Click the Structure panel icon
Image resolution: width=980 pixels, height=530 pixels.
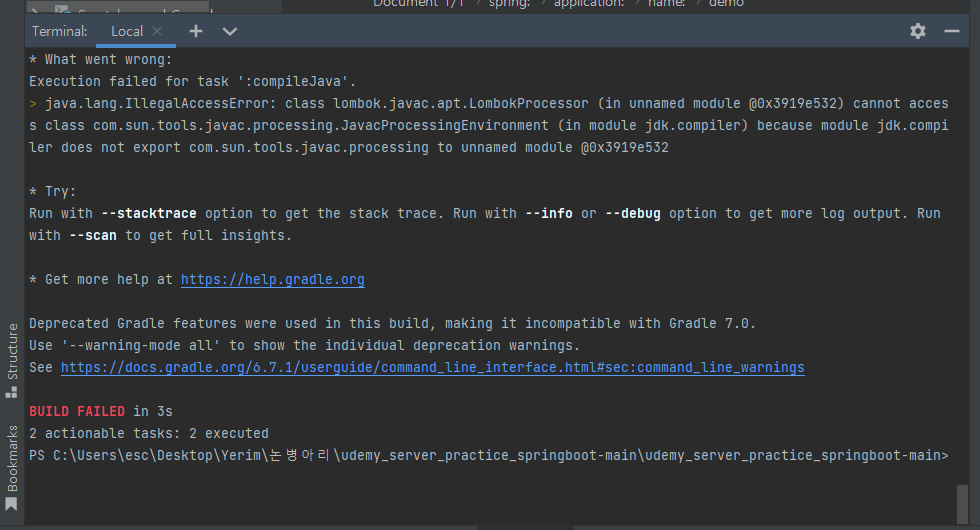11,392
